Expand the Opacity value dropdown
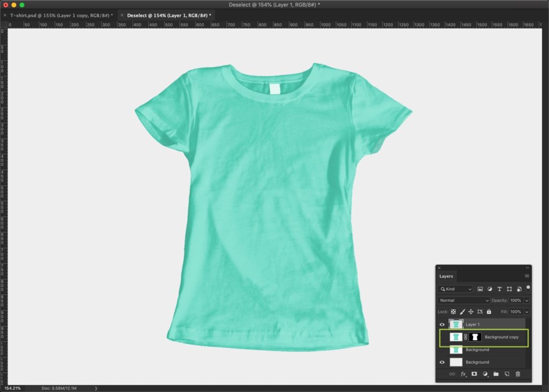 point(526,301)
